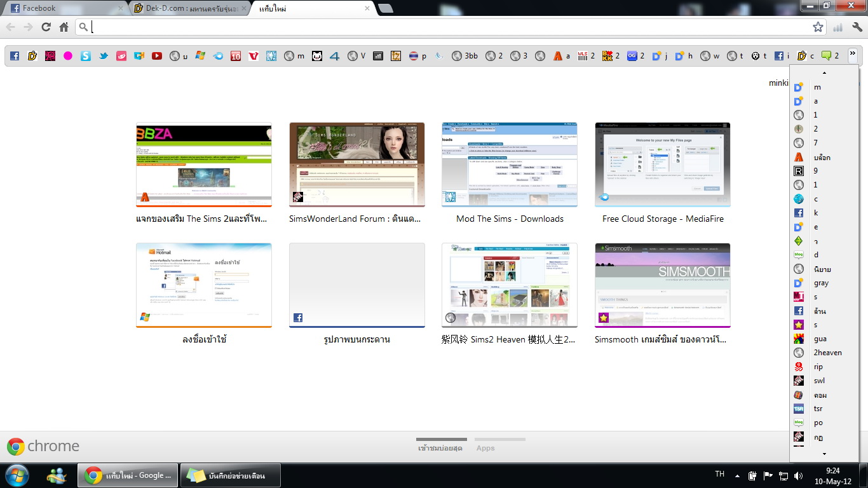Choose the swl bookmark in overflow list
Screen dimensions: 868x488
pos(824,381)
